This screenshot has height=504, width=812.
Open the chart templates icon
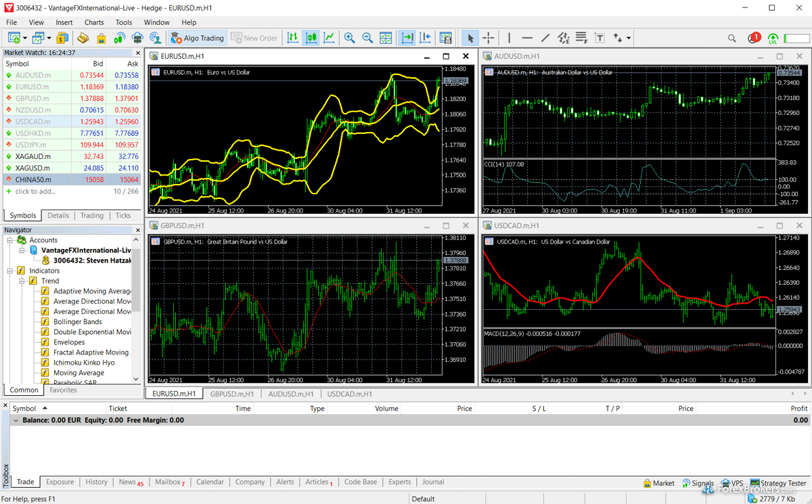pyautogui.click(x=446, y=38)
